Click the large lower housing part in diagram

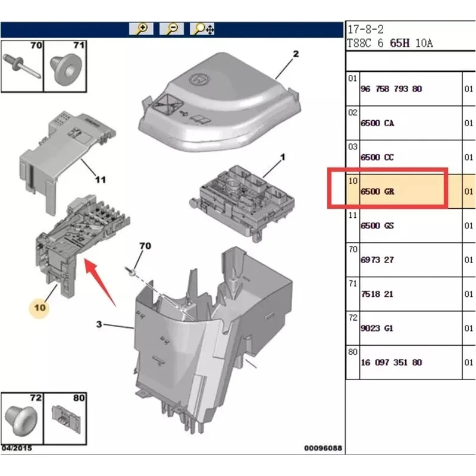point(214,340)
